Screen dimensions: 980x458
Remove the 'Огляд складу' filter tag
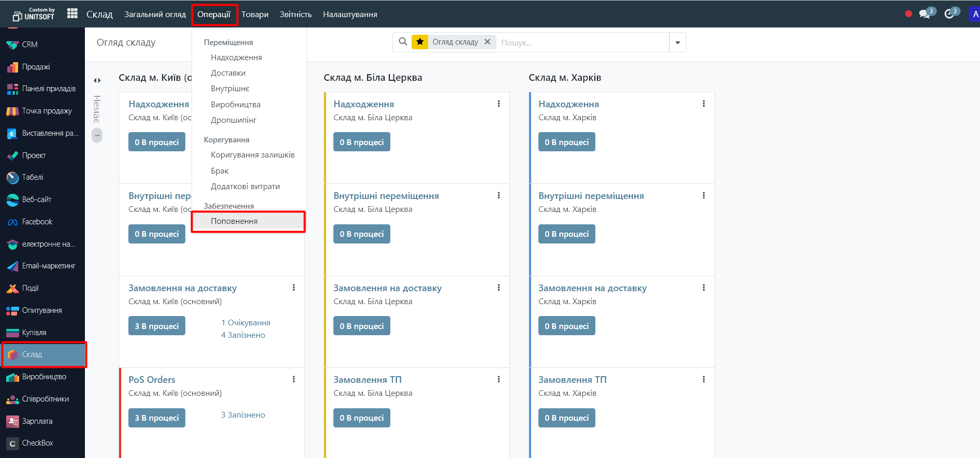(487, 42)
